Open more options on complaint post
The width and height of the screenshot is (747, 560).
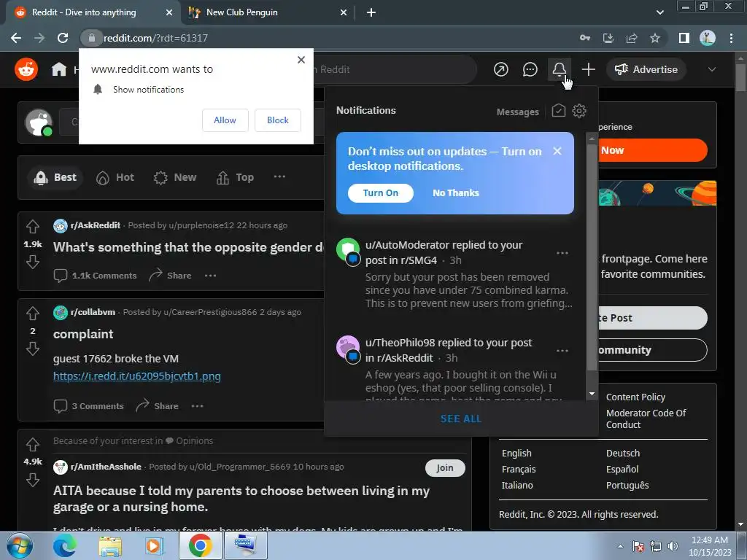coord(197,405)
